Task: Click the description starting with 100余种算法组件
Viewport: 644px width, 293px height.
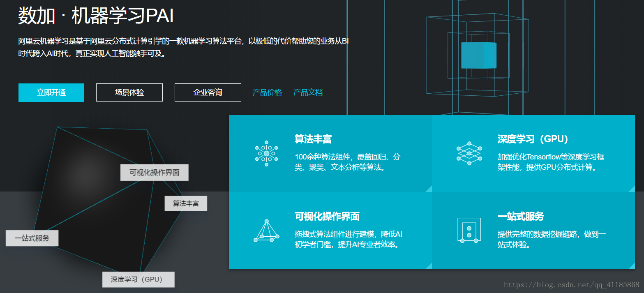Action: click(348, 162)
